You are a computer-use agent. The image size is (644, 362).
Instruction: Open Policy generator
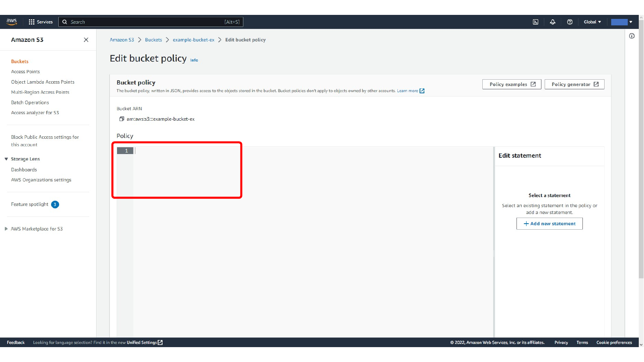click(574, 84)
